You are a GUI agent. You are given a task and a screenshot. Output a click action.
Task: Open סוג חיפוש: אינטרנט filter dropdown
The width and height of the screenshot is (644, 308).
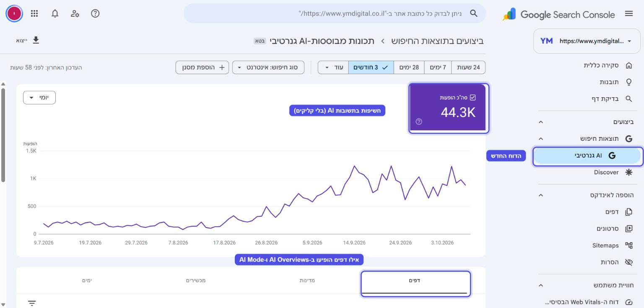(268, 67)
